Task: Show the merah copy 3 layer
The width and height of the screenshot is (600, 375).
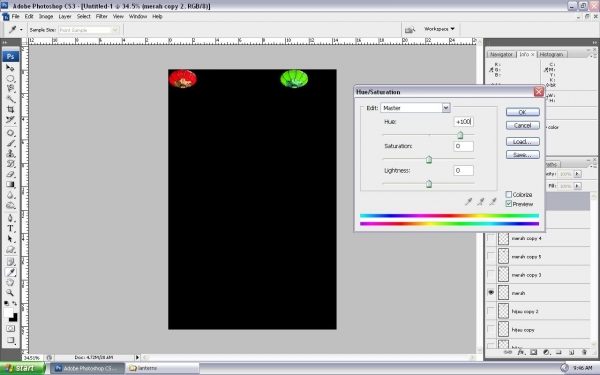Action: [491, 274]
